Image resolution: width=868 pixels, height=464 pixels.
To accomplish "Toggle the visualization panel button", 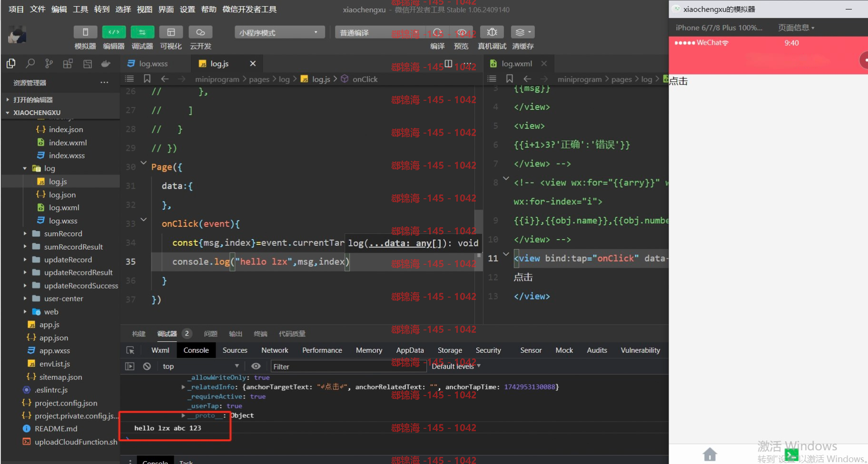I will (171, 32).
